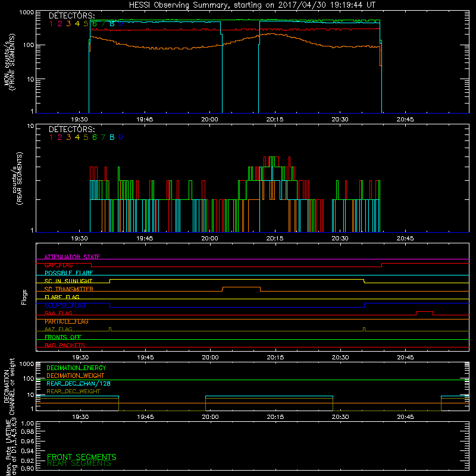Image resolution: width=476 pixels, height=476 pixels.
Task: Click the SC_IN_SUNLIGHT flag label
Action: point(68,281)
